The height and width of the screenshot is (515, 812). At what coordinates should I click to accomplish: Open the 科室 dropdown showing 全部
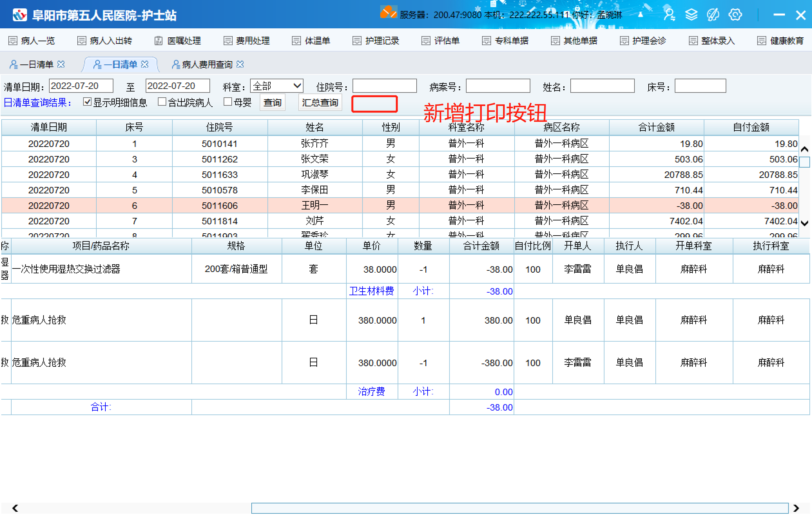pyautogui.click(x=276, y=86)
